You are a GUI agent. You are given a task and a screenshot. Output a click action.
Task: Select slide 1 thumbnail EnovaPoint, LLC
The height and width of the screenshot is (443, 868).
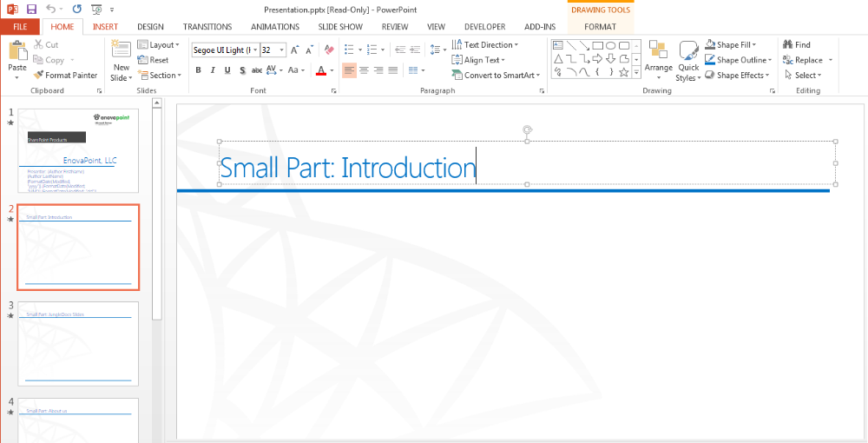(78, 150)
